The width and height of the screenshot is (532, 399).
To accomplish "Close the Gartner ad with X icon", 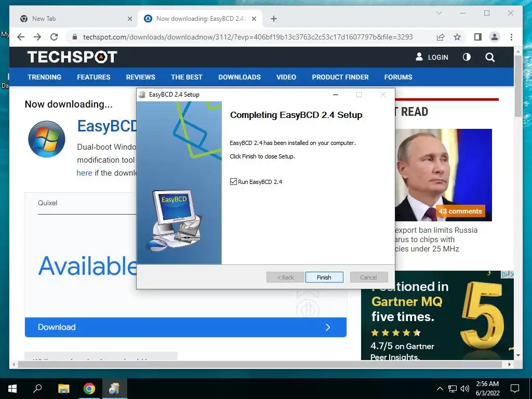I will click(512, 274).
